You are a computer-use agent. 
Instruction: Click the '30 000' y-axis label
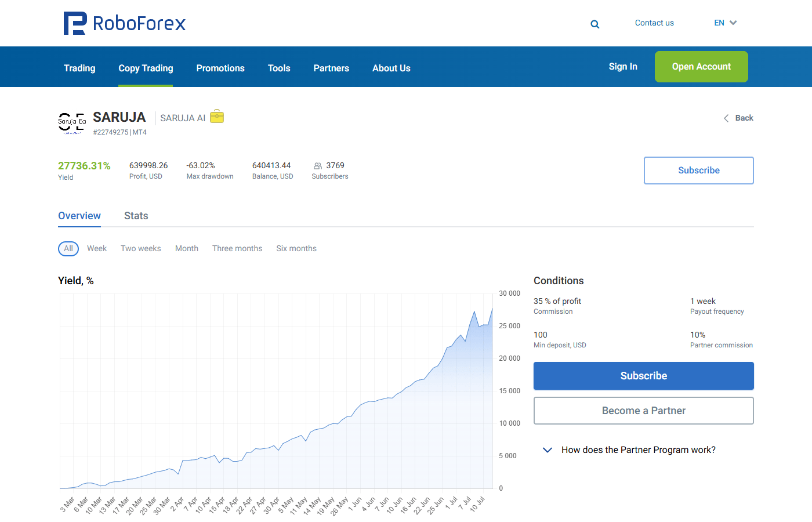click(510, 293)
